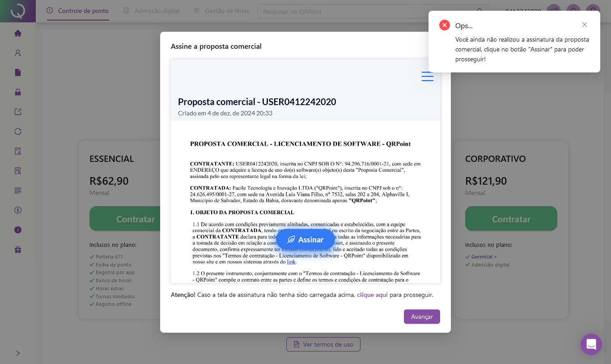Image resolution: width=611 pixels, height=364 pixels.
Task: Click the dollar sign billing icon
Action: click(x=18, y=210)
